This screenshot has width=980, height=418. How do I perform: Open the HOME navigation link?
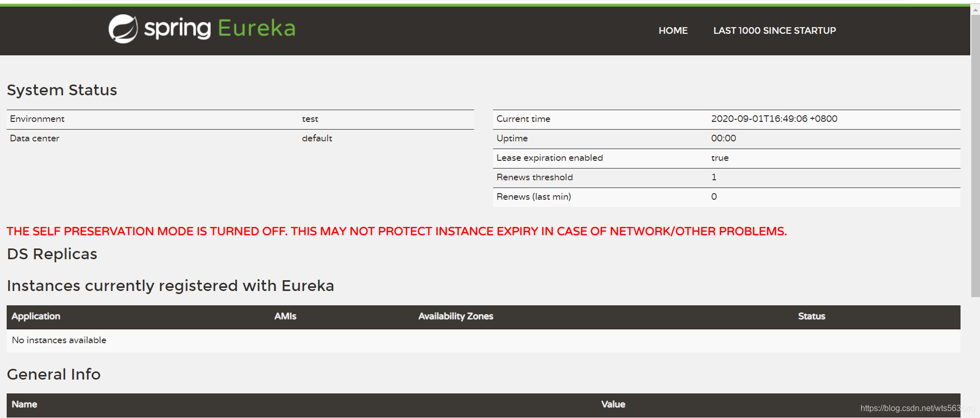(673, 31)
